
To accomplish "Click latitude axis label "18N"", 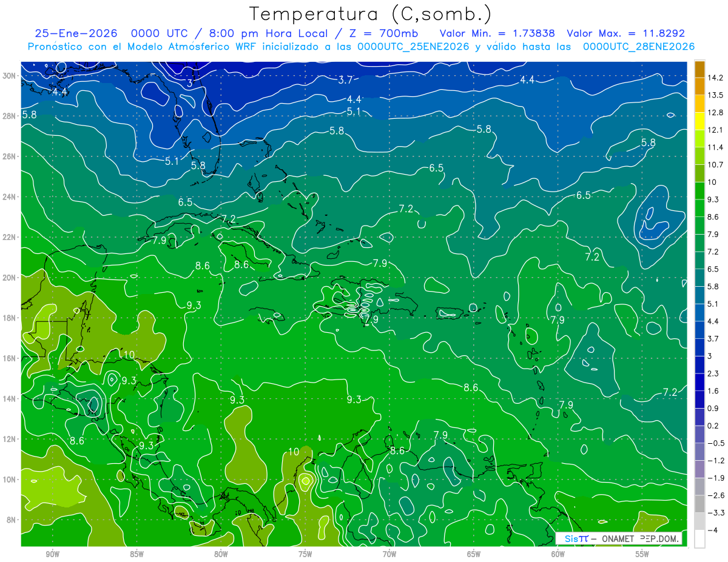I will tap(10, 318).
